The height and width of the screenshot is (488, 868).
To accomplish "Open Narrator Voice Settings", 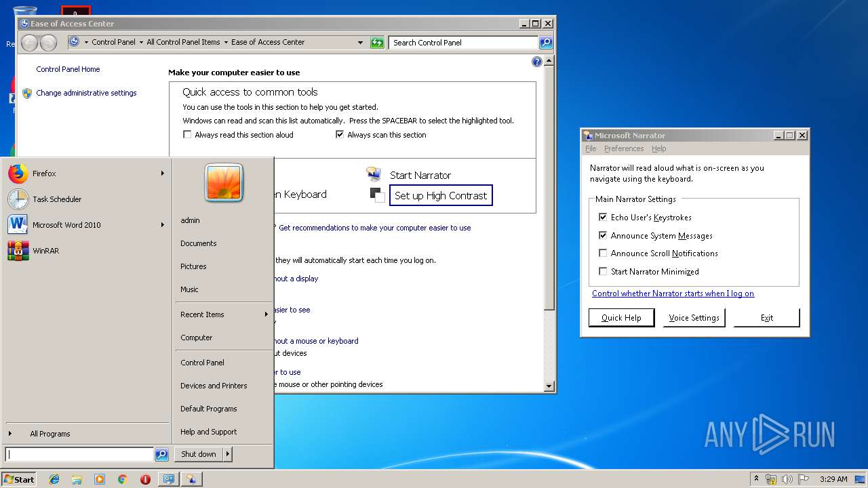I will click(694, 318).
